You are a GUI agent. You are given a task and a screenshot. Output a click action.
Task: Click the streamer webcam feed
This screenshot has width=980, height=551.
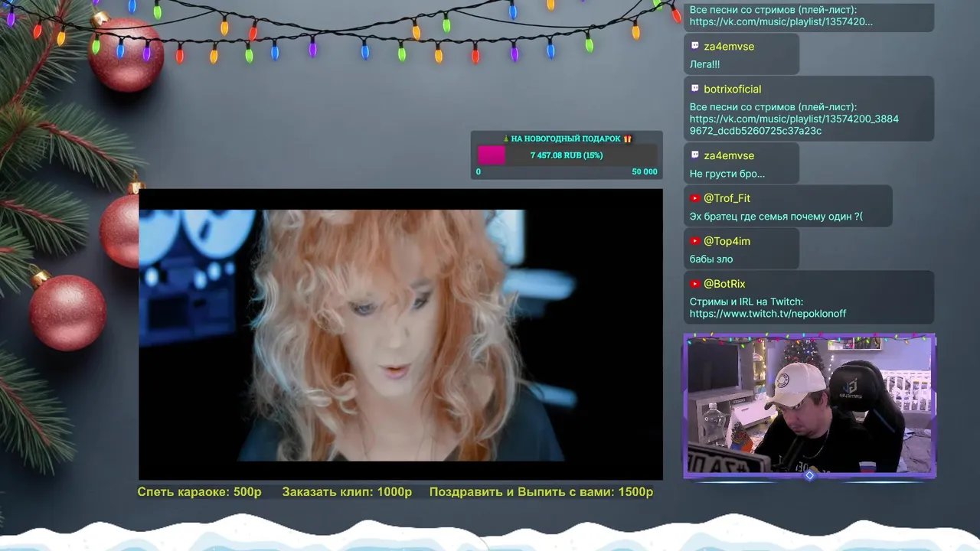coord(809,406)
